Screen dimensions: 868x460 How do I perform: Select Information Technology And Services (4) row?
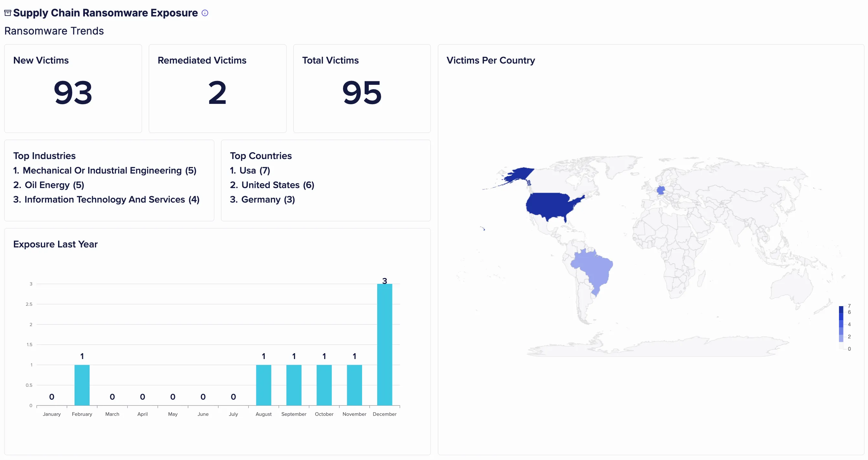[106, 199]
